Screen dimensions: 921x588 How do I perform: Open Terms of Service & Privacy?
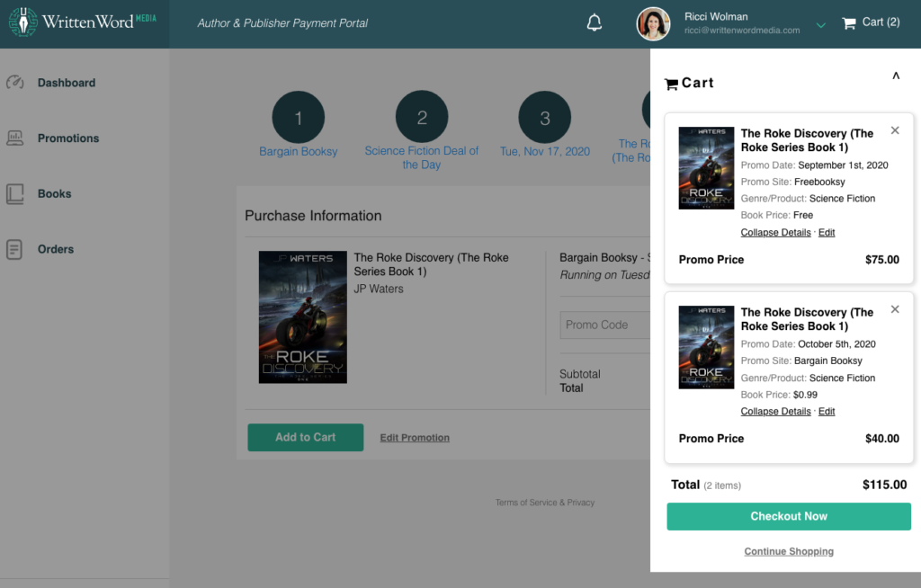click(x=544, y=503)
